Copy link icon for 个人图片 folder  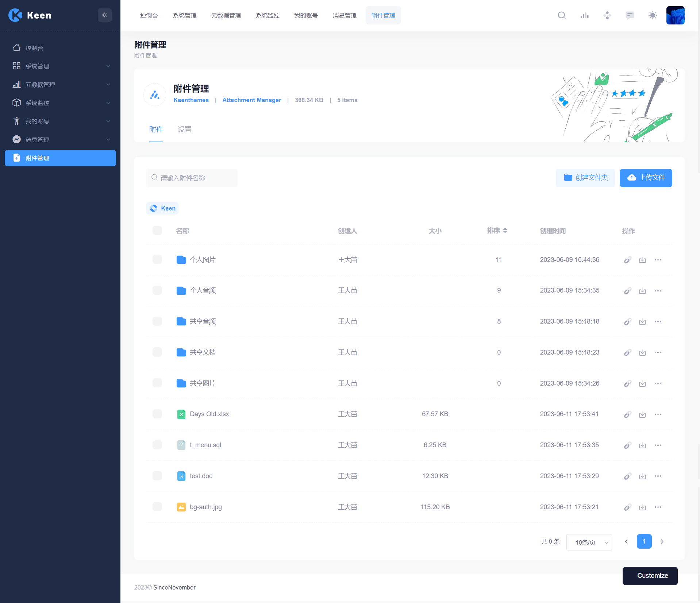(x=627, y=260)
